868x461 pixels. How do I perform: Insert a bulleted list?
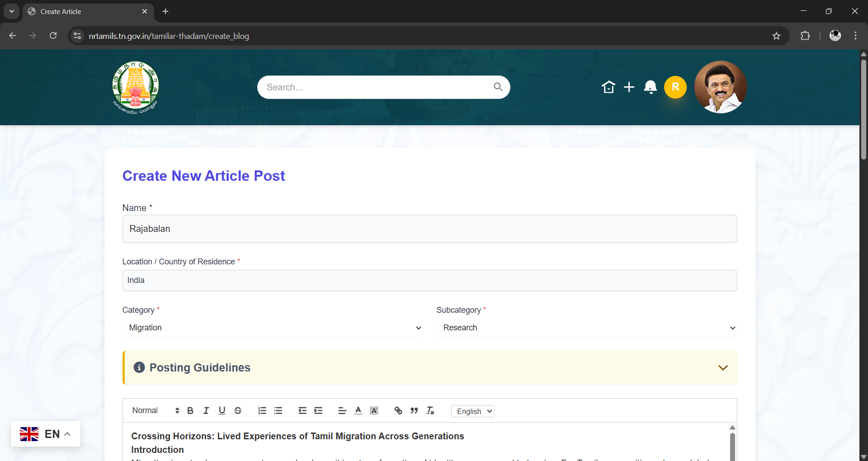[x=278, y=410]
